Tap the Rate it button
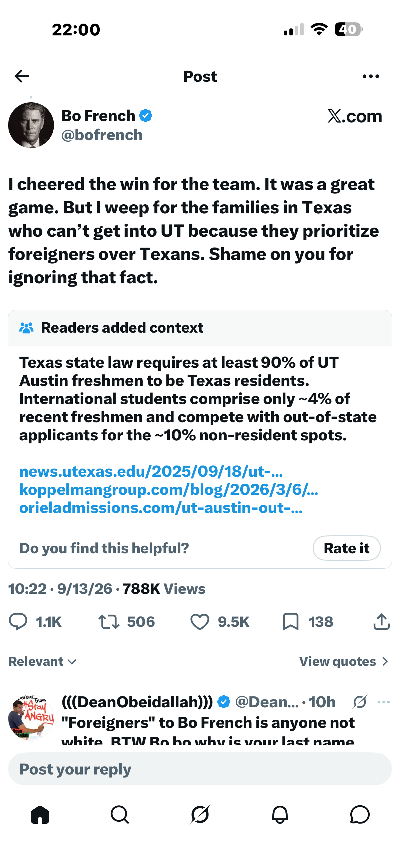The height and width of the screenshot is (868, 400). pyautogui.click(x=347, y=548)
